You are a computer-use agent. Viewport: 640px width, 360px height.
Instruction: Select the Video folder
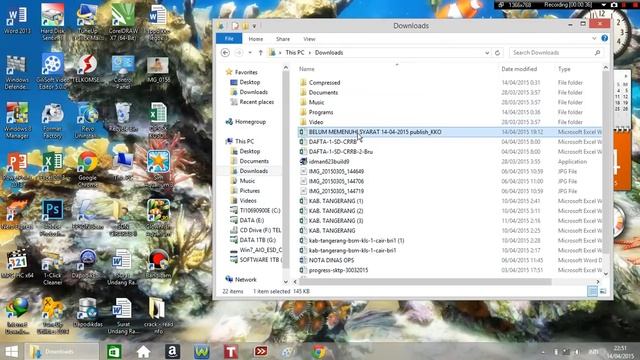[316, 122]
